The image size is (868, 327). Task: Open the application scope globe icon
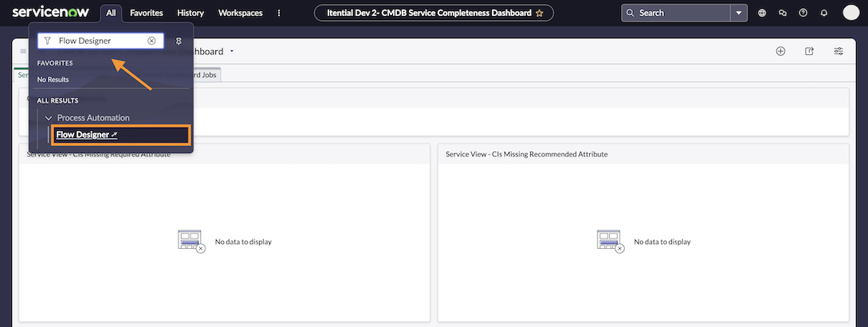pos(762,13)
